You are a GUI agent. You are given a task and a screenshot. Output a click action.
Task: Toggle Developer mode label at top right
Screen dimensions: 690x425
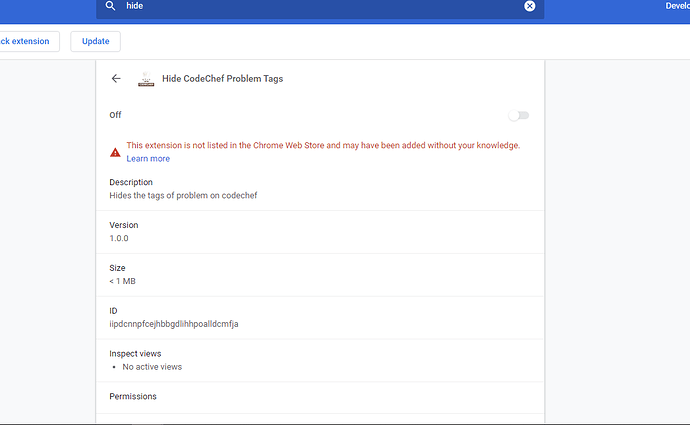(677, 6)
